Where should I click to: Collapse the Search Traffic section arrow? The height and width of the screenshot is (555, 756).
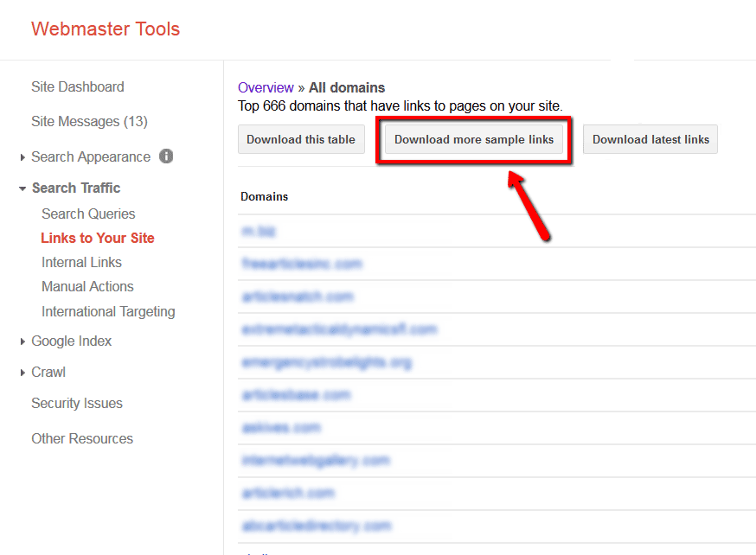22,188
